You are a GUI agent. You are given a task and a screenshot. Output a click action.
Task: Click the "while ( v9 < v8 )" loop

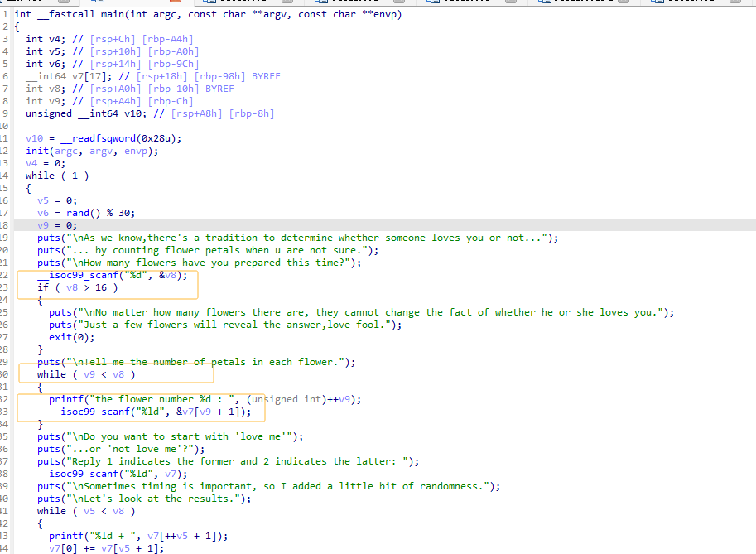point(86,374)
